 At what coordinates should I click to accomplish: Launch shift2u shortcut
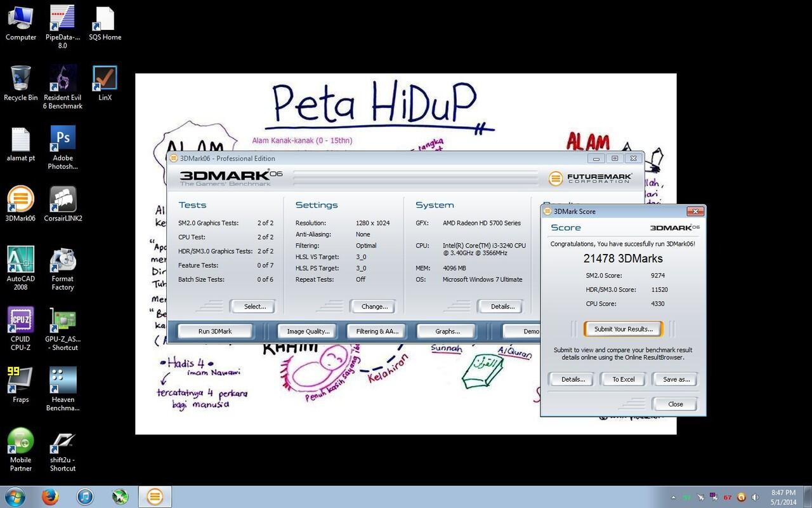63,449
